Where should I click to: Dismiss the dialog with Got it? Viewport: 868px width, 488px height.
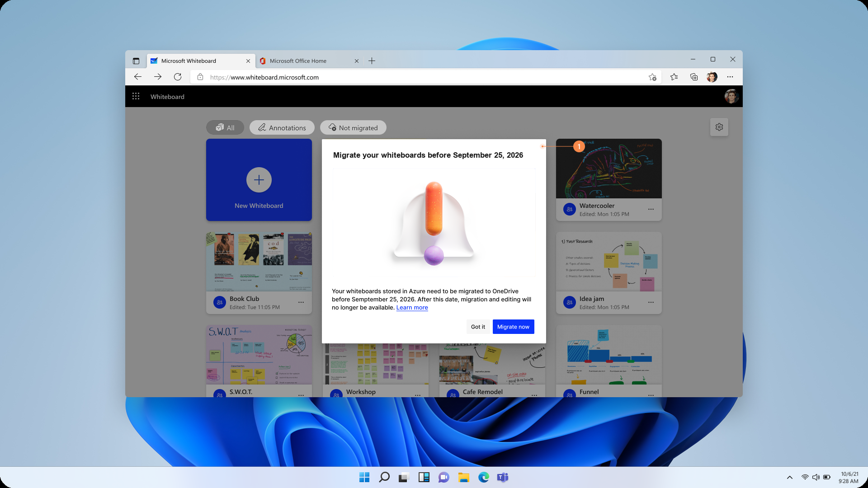point(478,327)
